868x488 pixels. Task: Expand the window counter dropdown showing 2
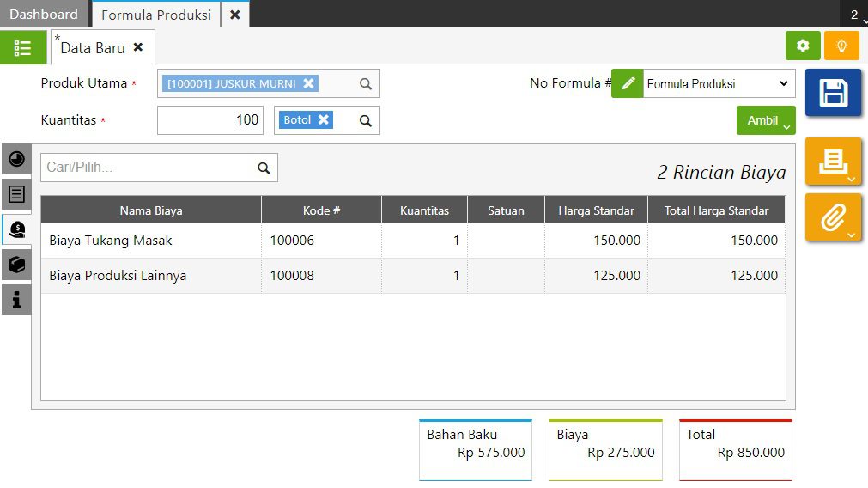point(855,15)
